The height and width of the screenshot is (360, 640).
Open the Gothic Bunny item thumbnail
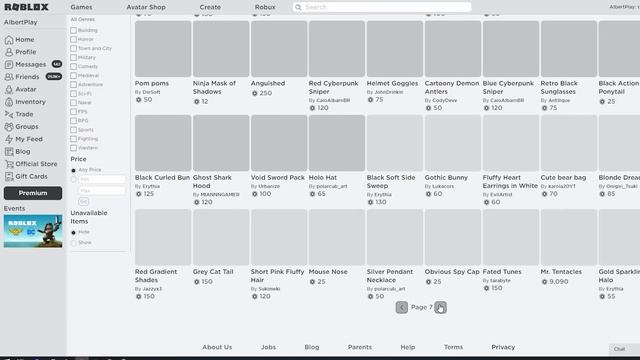[x=453, y=143]
